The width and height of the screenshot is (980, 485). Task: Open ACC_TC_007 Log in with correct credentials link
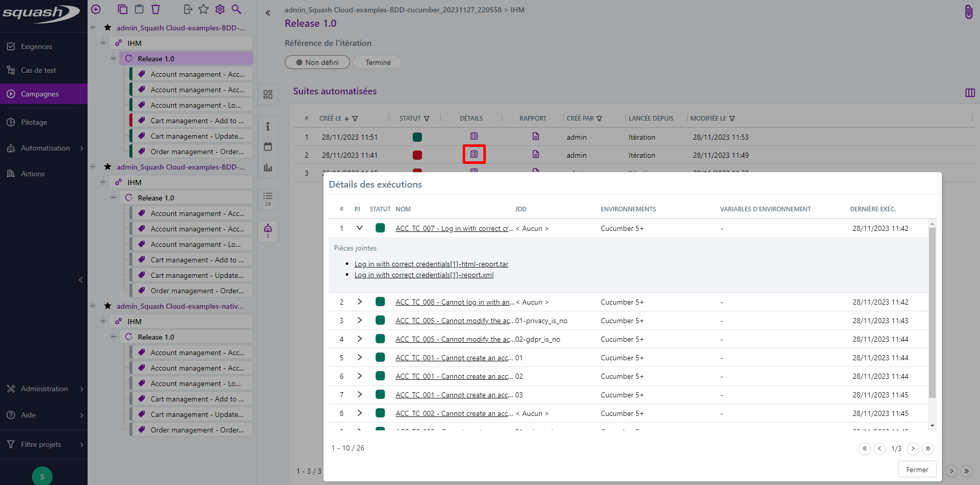[x=454, y=228]
